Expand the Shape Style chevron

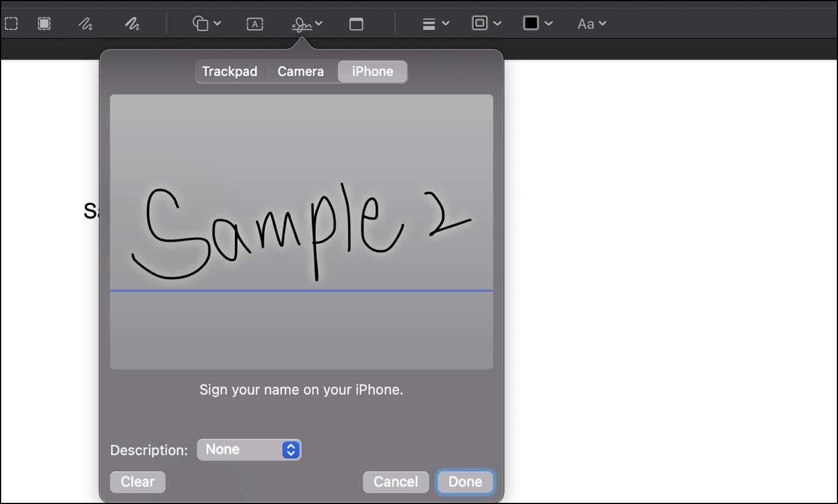(445, 24)
